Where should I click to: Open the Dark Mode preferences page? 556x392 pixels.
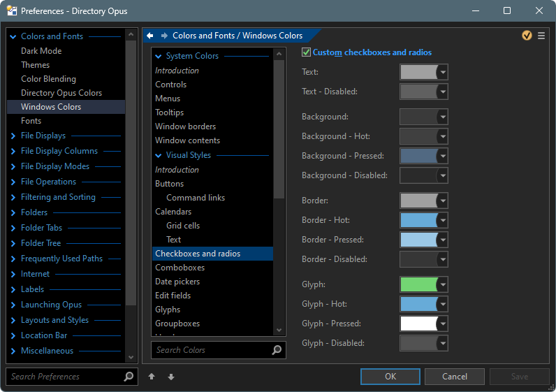41,51
